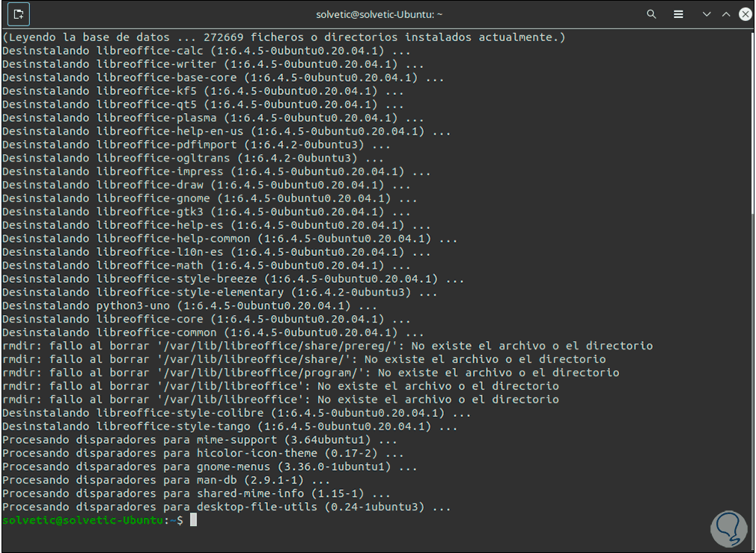756x553 pixels.
Task: Click the man-db triggers line
Action: pyautogui.click(x=165, y=480)
